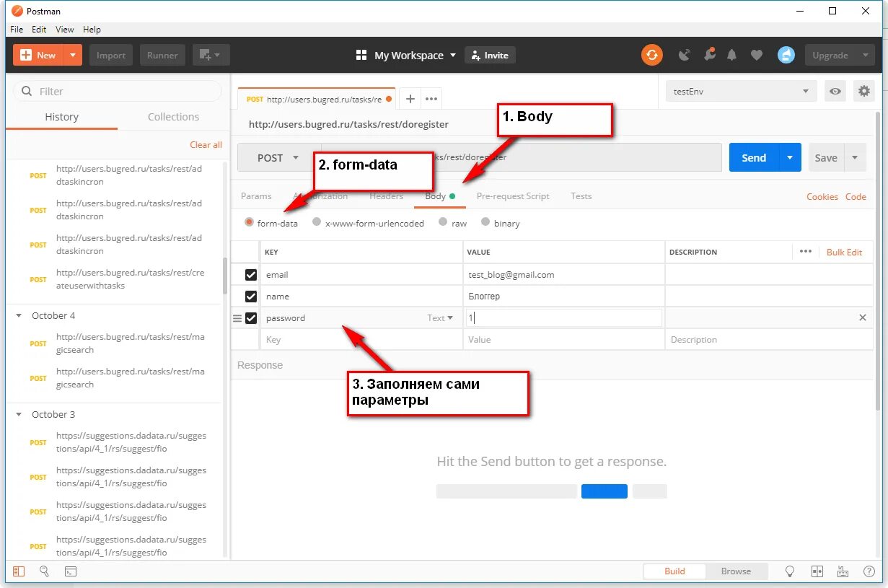
Task: Open Postman console icon in status bar
Action: [70, 571]
